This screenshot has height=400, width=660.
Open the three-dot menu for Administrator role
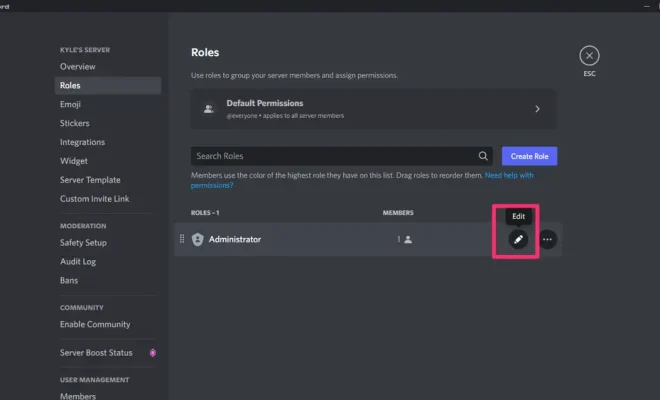547,239
